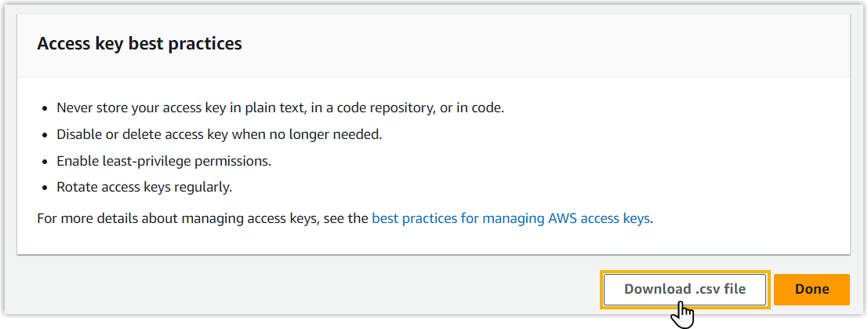
Task: Click bullet dot before "Disable or delete" item
Action: [x=45, y=135]
